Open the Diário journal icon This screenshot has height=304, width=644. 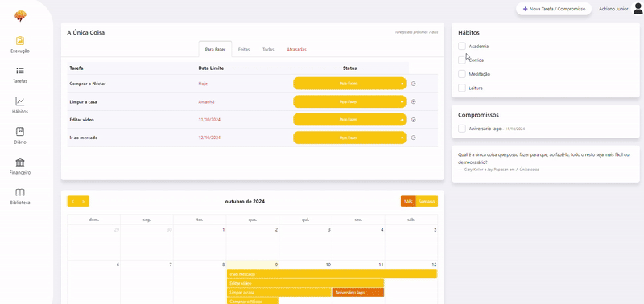(20, 132)
